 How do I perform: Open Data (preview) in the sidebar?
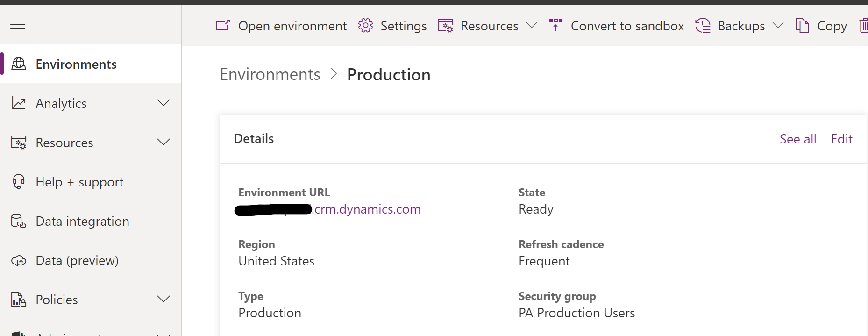[77, 260]
